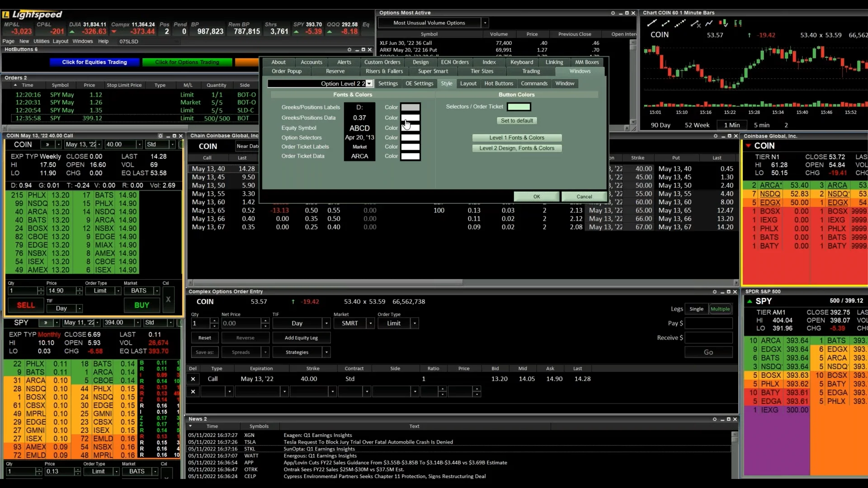Click the dotted line drawing tool
This screenshot has height=488, width=868.
680,23
